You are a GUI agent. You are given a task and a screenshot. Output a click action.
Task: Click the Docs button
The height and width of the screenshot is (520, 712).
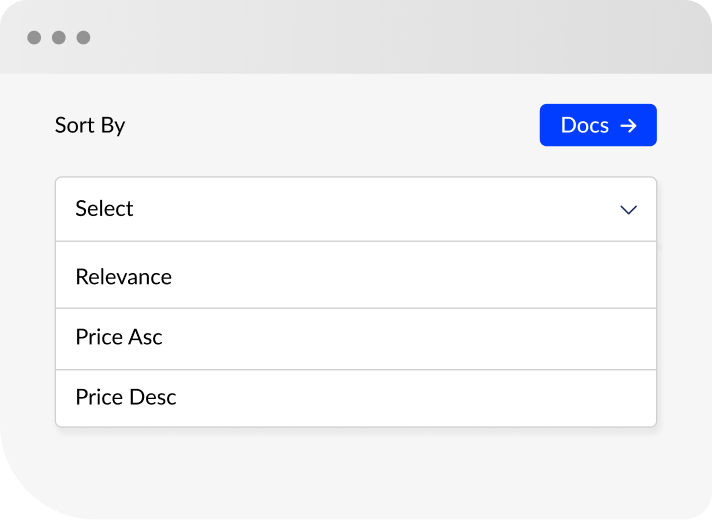(x=598, y=125)
